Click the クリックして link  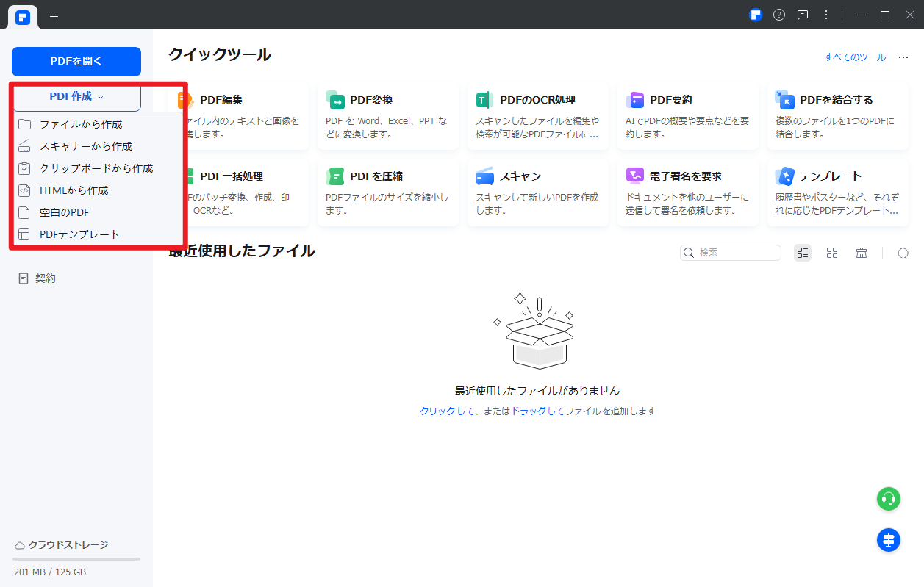pos(448,411)
